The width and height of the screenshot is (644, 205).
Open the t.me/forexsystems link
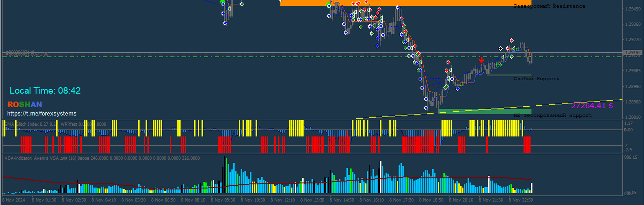click(41, 114)
